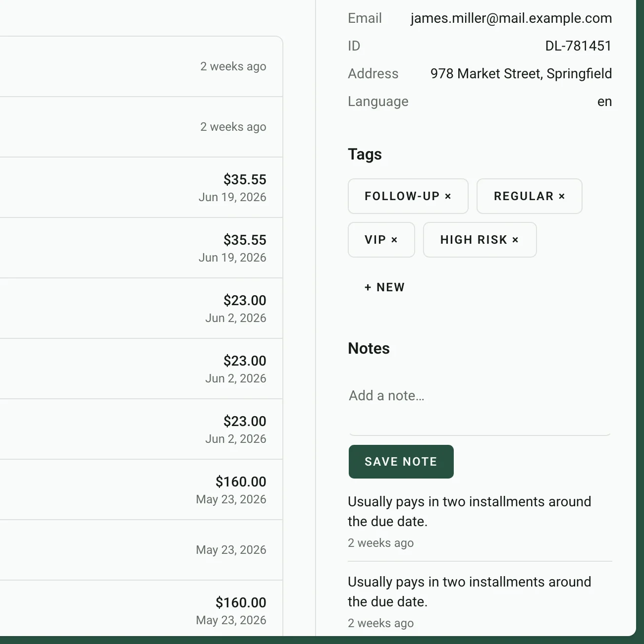Open the topmost 2 weeks ago activity row
The image size is (644, 644).
point(141,66)
